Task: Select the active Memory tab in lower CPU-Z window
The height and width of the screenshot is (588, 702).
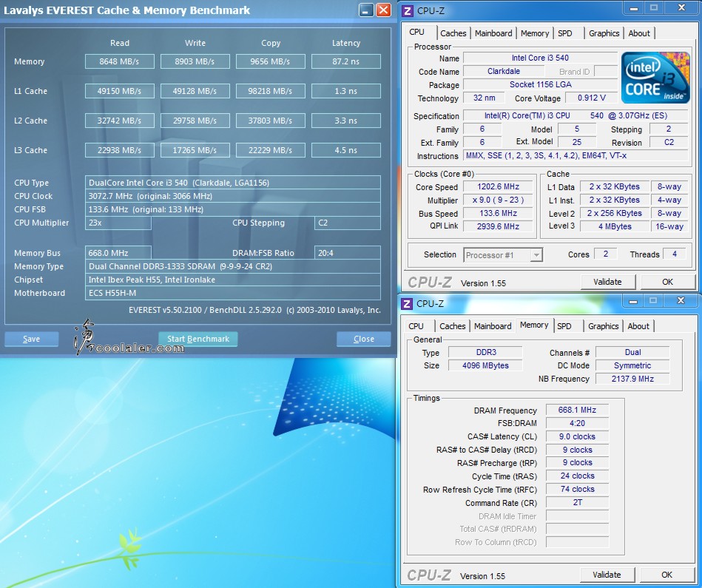Action: (534, 325)
